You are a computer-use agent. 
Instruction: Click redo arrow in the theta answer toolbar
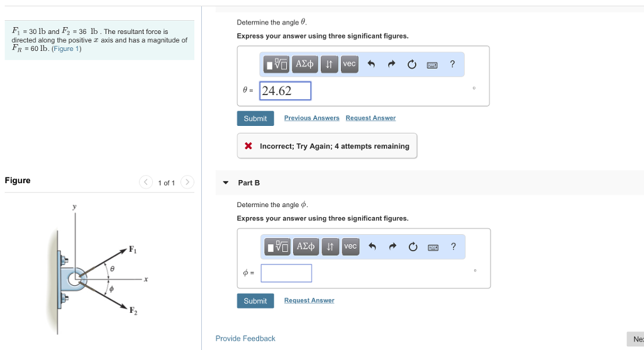pos(391,64)
